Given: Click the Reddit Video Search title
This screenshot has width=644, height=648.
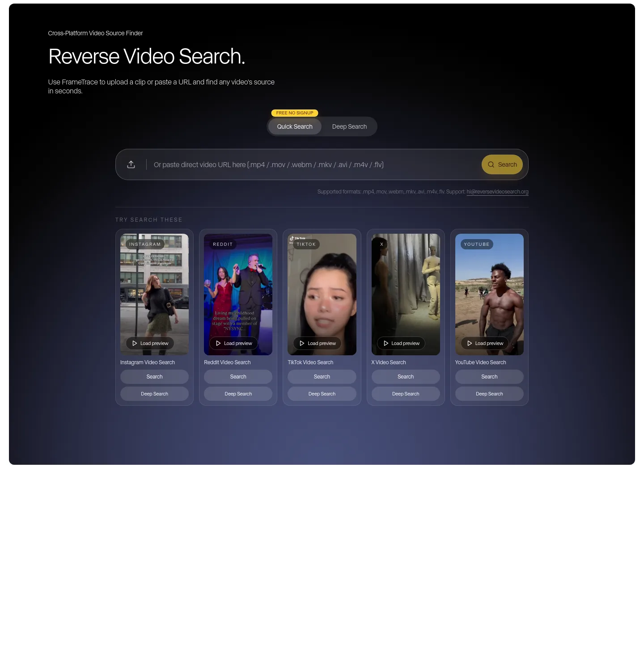Looking at the screenshot, I should [227, 362].
